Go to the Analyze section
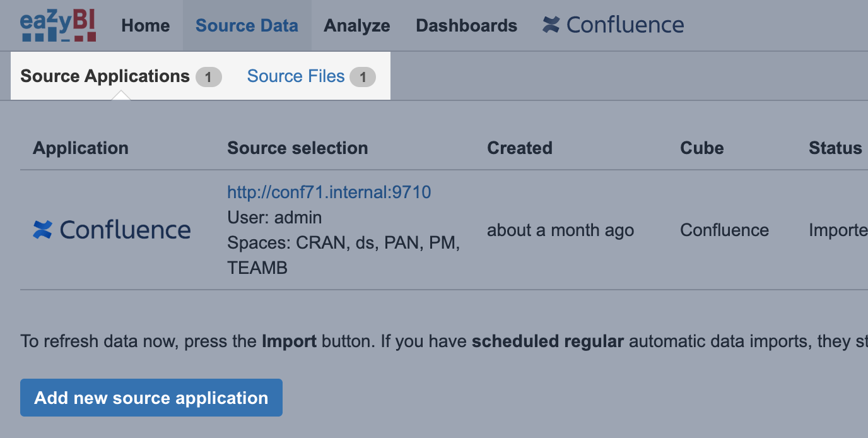868x438 pixels. [x=357, y=26]
